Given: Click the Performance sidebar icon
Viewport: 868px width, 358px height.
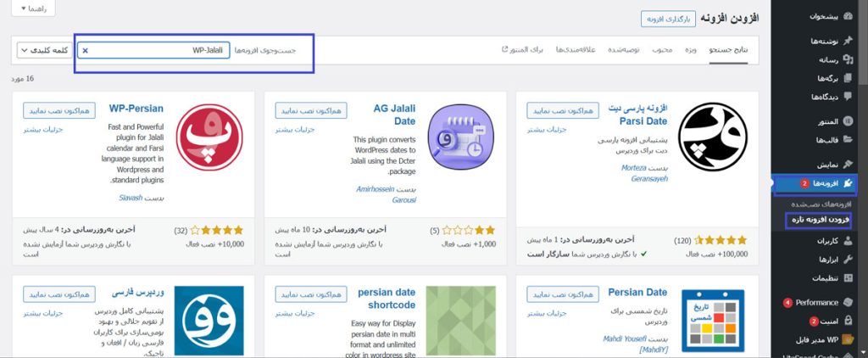Looking at the screenshot, I should [848, 303].
